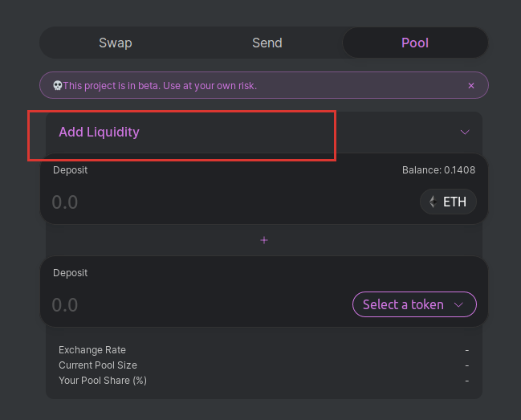Select the Pool tab
521x420 pixels.
(415, 43)
